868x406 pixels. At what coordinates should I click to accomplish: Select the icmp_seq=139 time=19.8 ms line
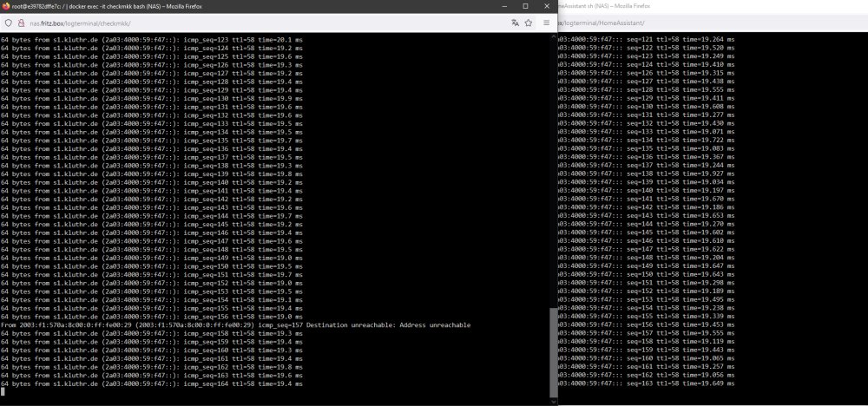(152, 174)
